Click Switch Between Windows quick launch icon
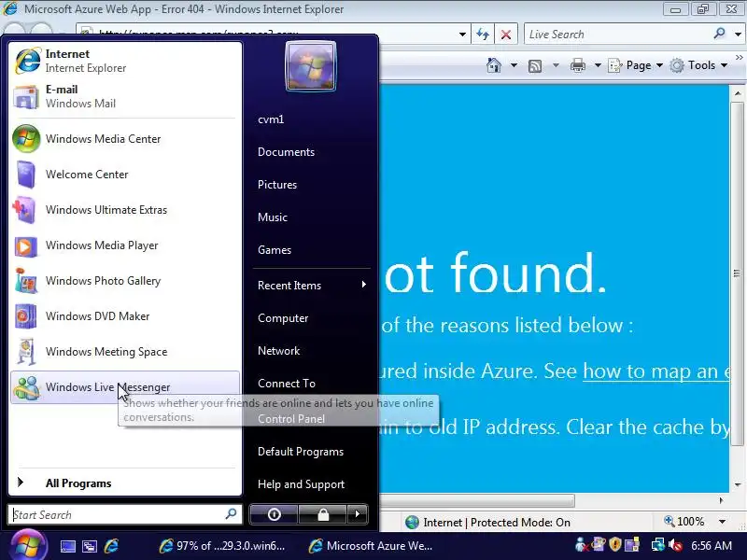Image resolution: width=747 pixels, height=560 pixels. [x=90, y=546]
